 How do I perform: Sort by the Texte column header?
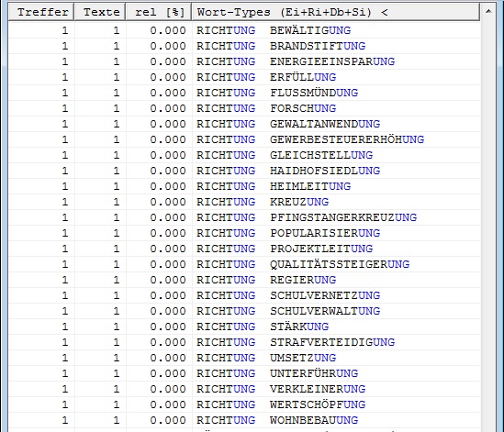[x=100, y=12]
